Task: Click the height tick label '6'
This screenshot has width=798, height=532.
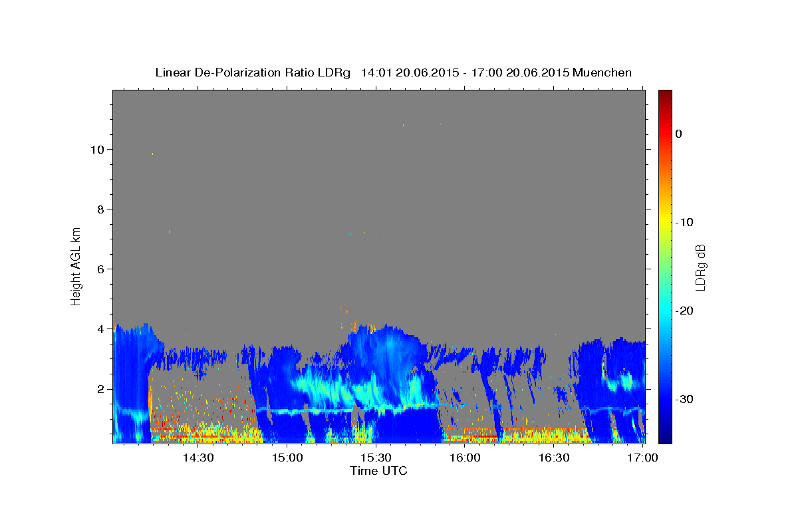Action: pyautogui.click(x=101, y=269)
